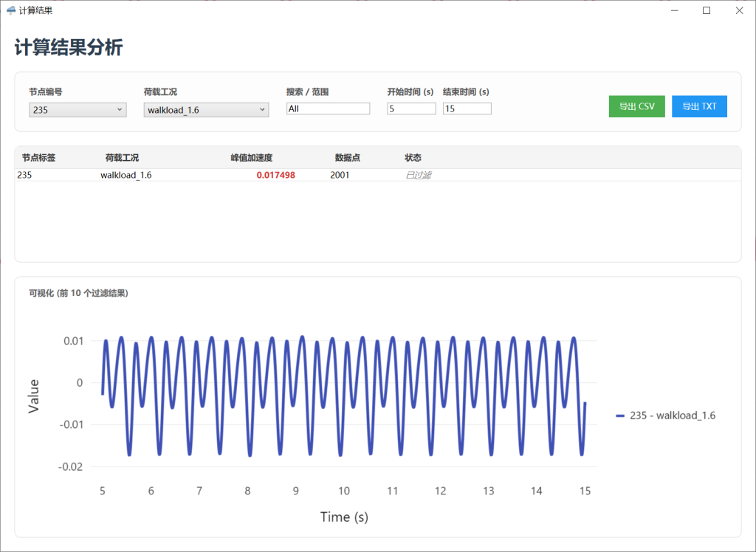Minimize the 计算结果 window
756x552 pixels.
674,10
